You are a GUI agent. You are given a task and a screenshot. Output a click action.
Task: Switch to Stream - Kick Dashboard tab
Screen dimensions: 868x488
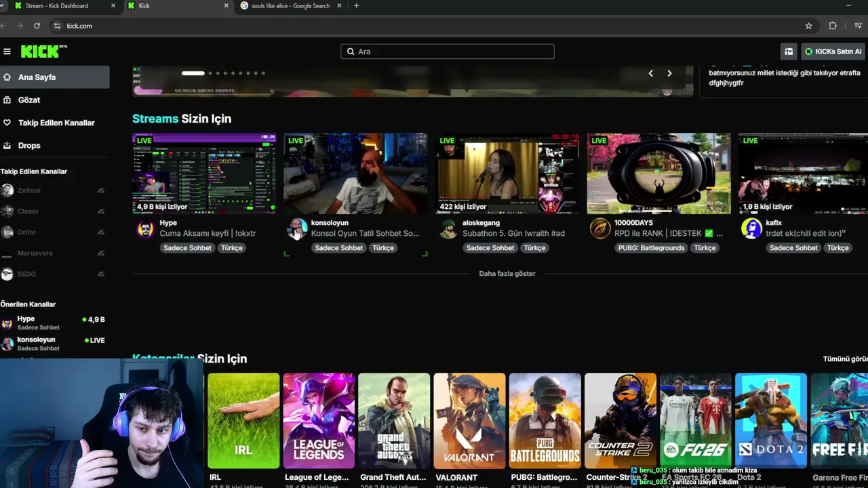click(x=62, y=6)
